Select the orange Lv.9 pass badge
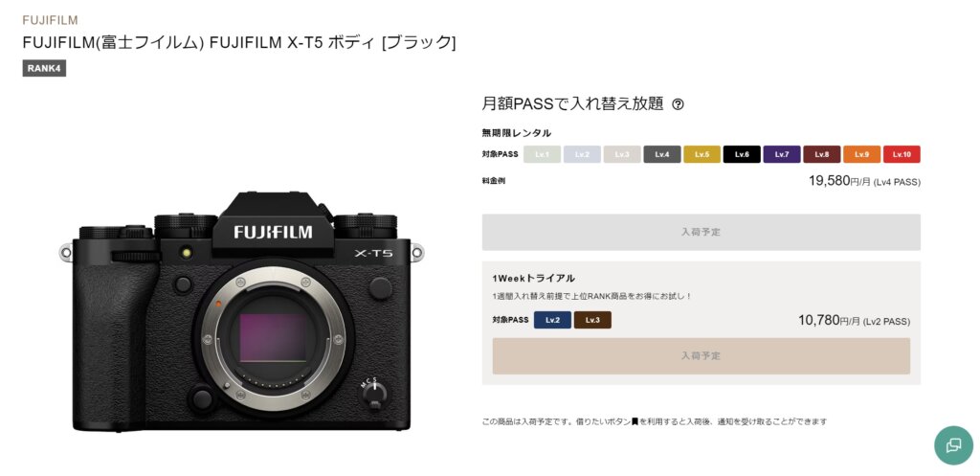980x476 pixels. (x=862, y=154)
